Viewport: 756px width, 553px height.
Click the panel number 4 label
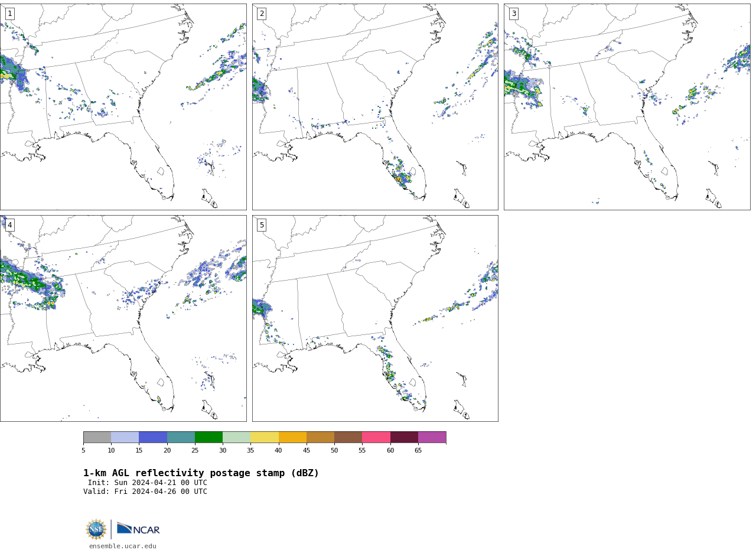[x=9, y=225]
